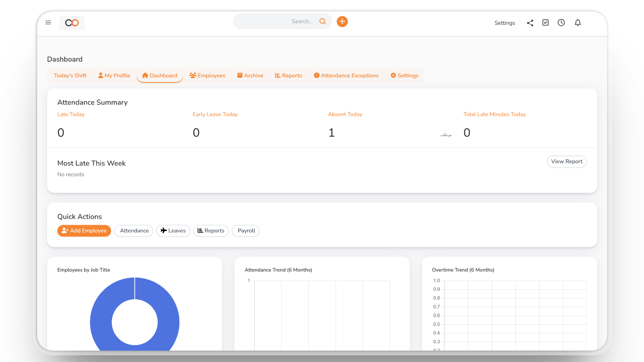Select the Today's Shift tab

click(x=70, y=75)
